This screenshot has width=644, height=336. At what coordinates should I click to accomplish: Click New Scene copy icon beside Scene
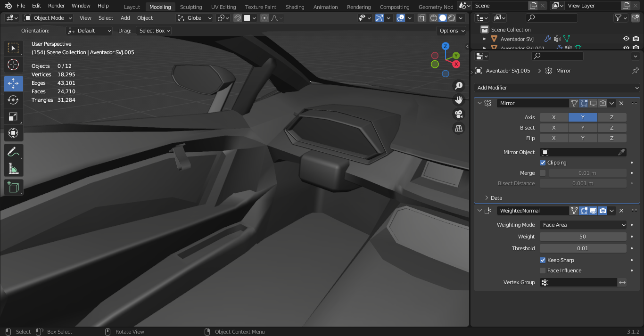tap(533, 6)
